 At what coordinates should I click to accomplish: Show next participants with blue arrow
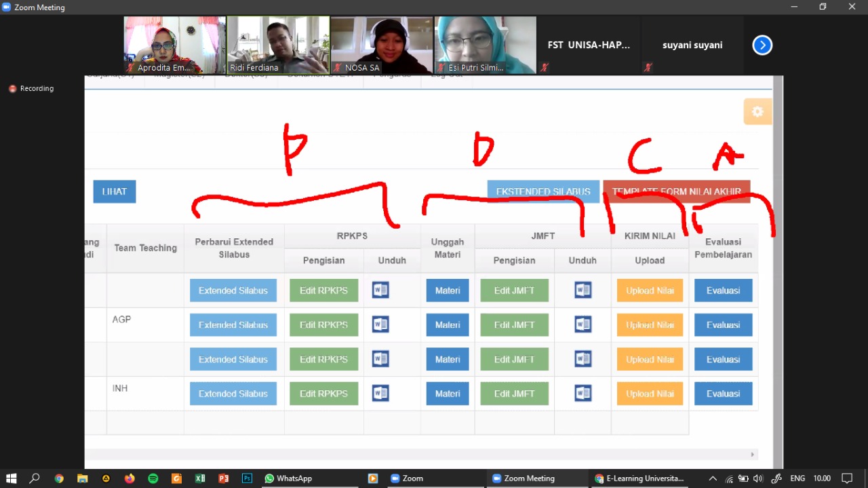tap(762, 45)
